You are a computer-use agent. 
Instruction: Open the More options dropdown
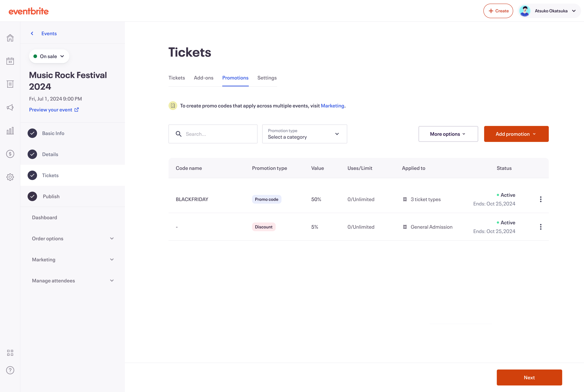pos(448,134)
